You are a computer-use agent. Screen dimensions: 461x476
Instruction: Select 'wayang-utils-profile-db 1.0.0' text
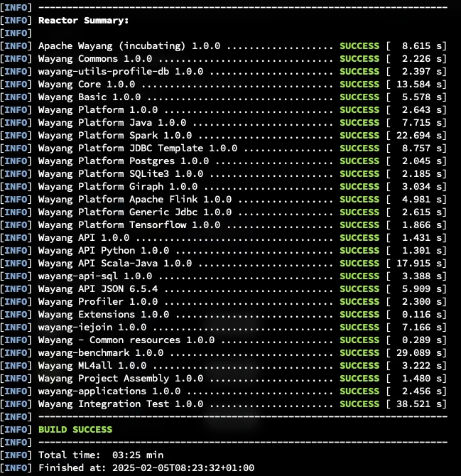121,72
